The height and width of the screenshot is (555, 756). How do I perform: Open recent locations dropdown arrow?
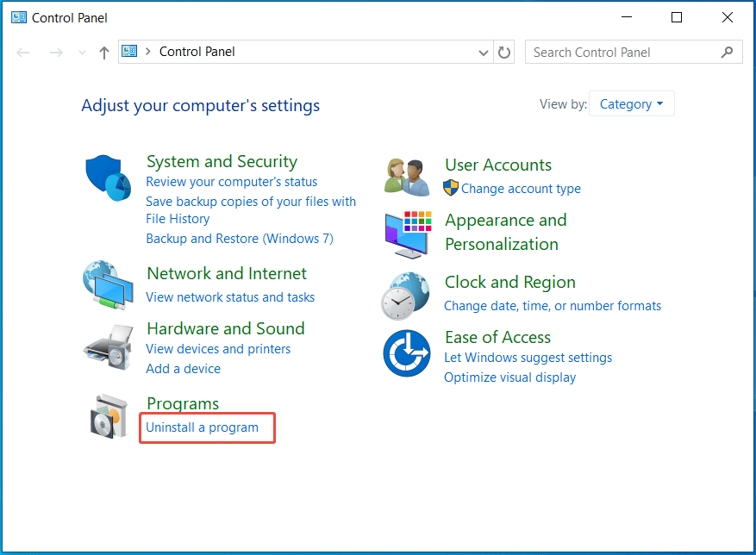(83, 52)
